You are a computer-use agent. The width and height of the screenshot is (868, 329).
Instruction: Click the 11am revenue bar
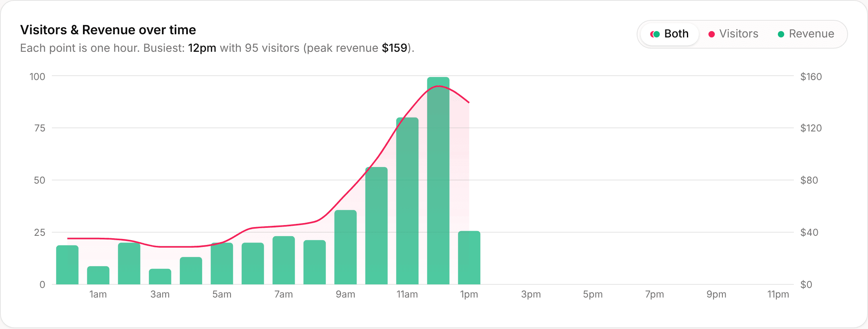pyautogui.click(x=407, y=201)
